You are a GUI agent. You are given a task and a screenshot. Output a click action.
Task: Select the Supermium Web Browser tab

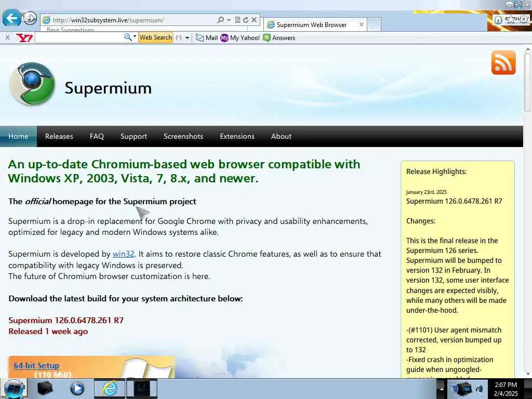(x=312, y=25)
